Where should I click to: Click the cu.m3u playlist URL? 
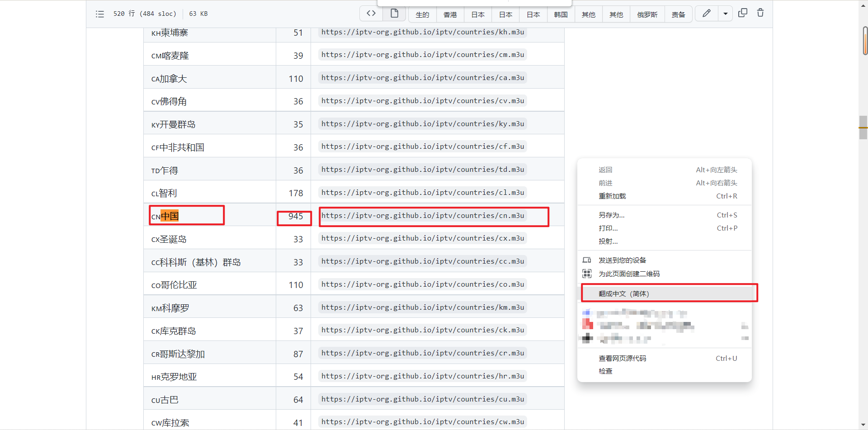tap(423, 399)
